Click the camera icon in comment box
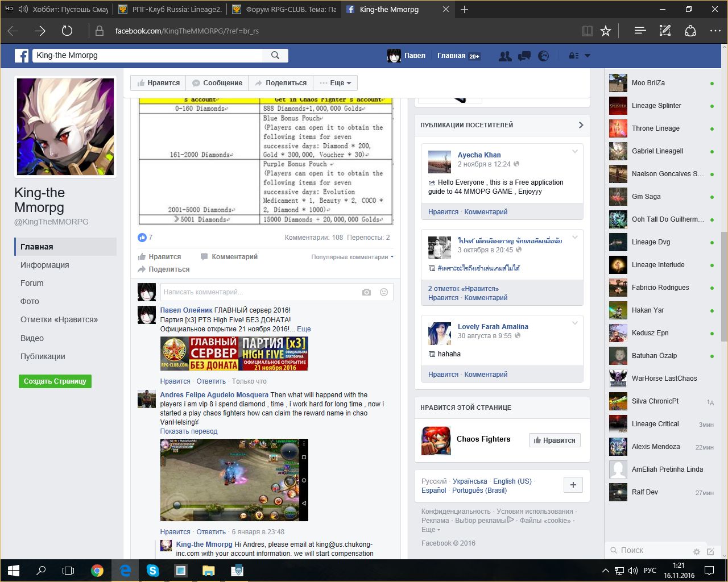This screenshot has height=582, width=728. 366,292
